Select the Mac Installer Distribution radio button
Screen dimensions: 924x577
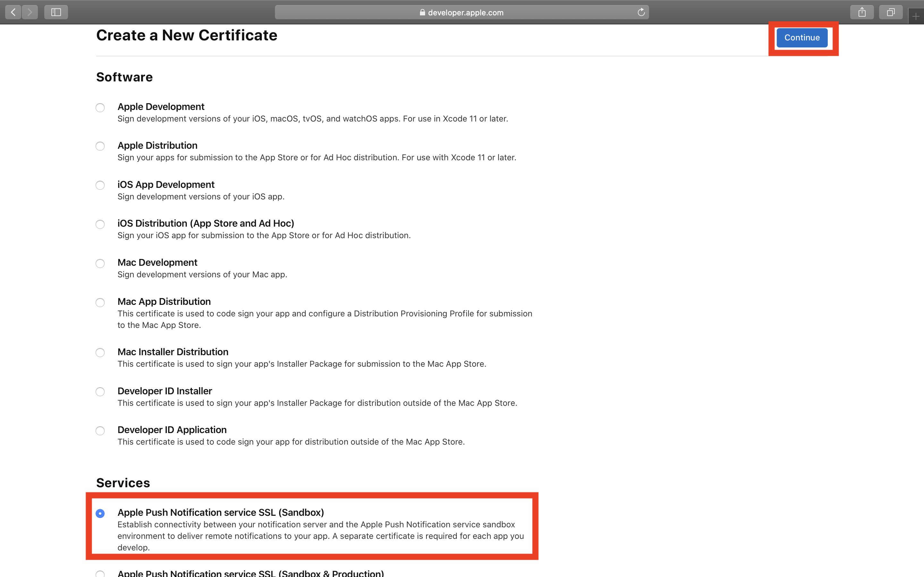pyautogui.click(x=100, y=353)
